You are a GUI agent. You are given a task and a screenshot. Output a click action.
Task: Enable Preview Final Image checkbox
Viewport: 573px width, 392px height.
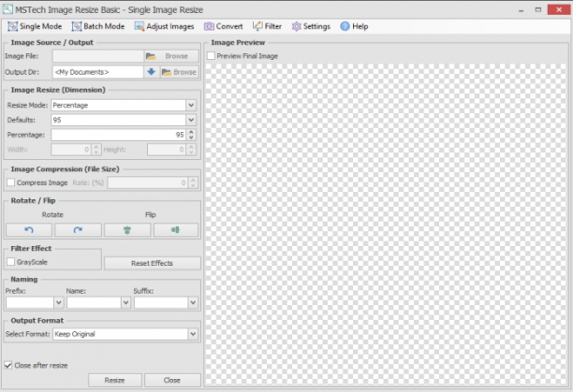coord(211,56)
